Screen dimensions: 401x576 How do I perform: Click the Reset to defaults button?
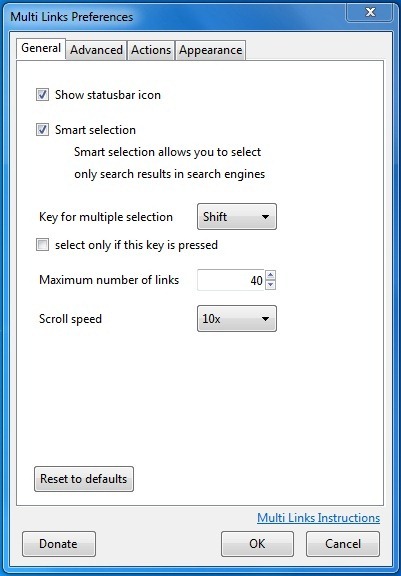tap(84, 479)
